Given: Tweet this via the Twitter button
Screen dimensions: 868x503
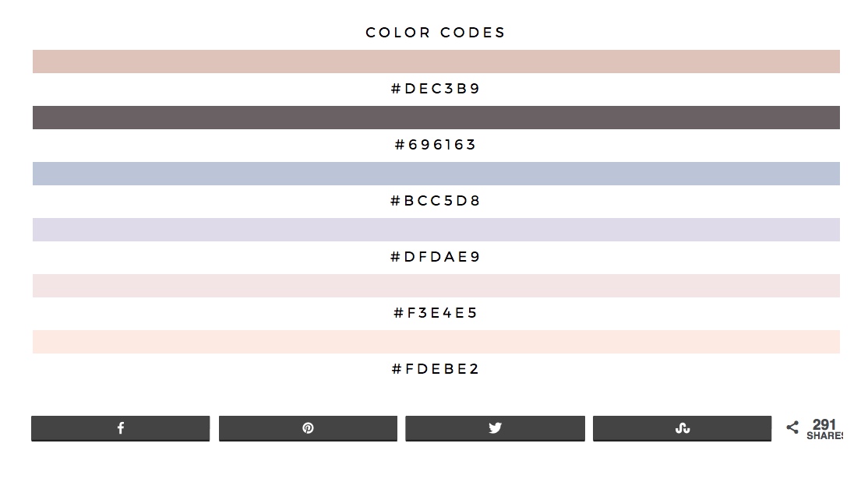Looking at the screenshot, I should pyautogui.click(x=495, y=428).
